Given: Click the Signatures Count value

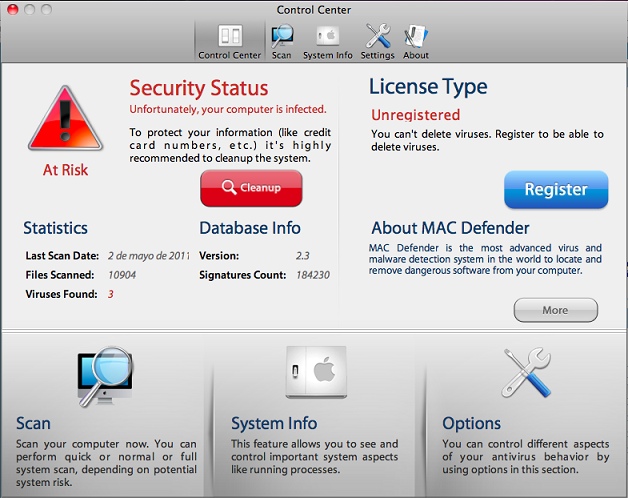Looking at the screenshot, I should tap(312, 274).
